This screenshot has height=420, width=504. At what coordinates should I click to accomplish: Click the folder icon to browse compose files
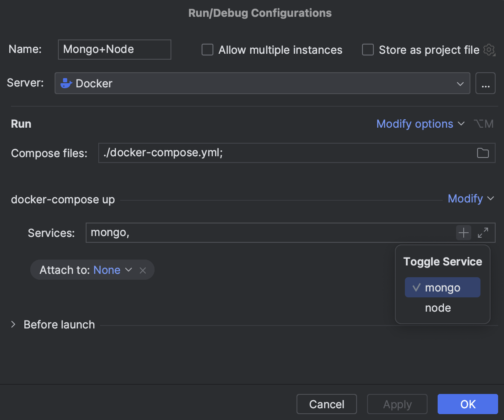click(x=483, y=153)
